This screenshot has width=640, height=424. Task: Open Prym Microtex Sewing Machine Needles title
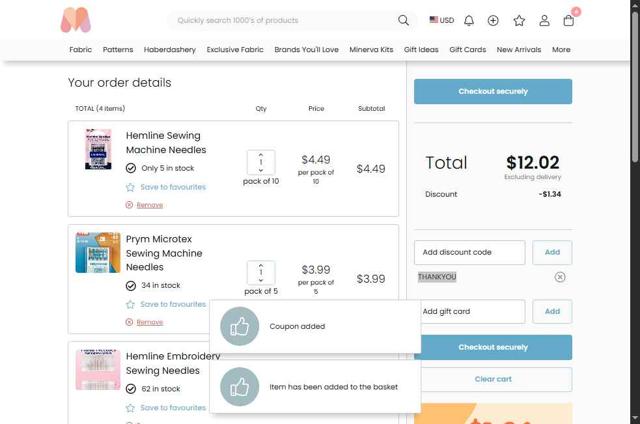coord(164,253)
